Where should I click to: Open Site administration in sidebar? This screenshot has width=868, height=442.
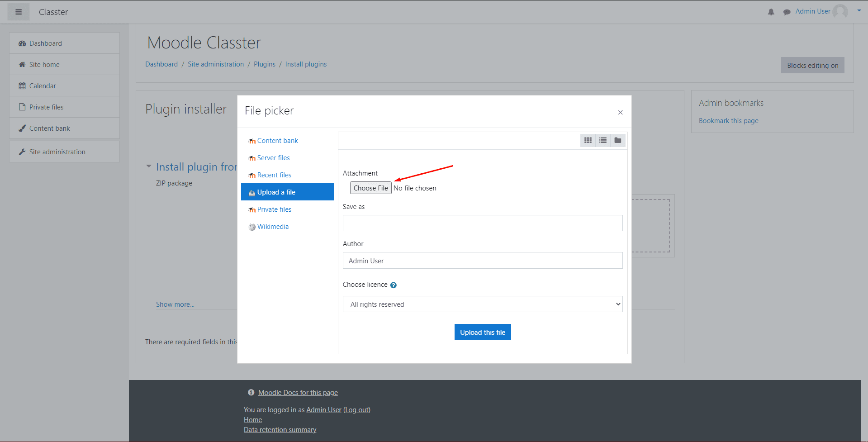[x=64, y=152]
